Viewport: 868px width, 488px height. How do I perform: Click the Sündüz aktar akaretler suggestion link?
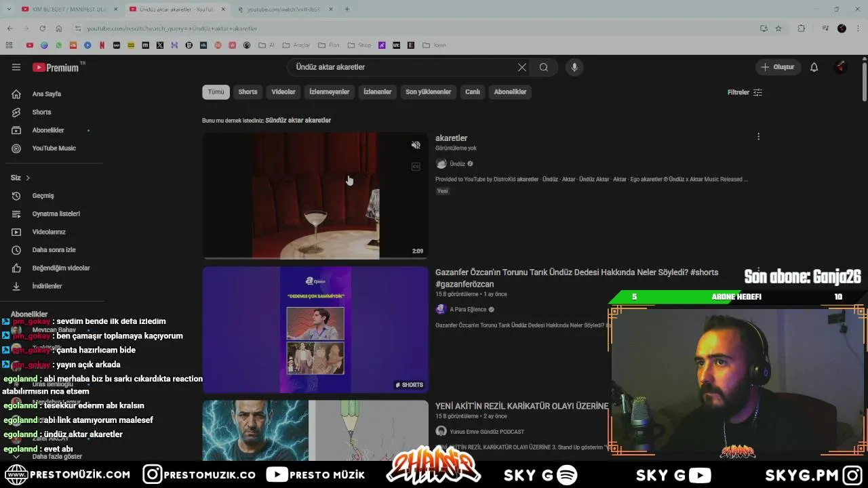pos(298,121)
